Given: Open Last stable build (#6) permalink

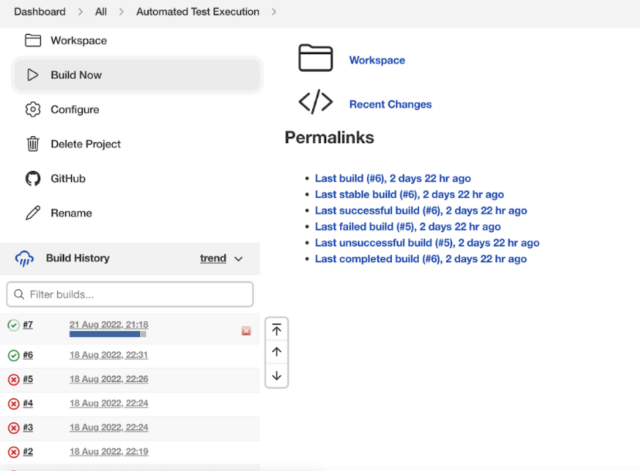Looking at the screenshot, I should pos(409,195).
